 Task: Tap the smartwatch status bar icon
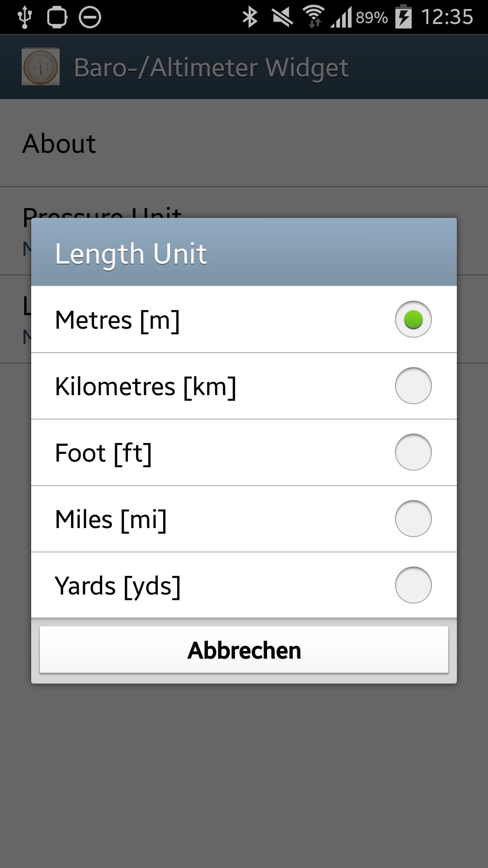click(57, 18)
